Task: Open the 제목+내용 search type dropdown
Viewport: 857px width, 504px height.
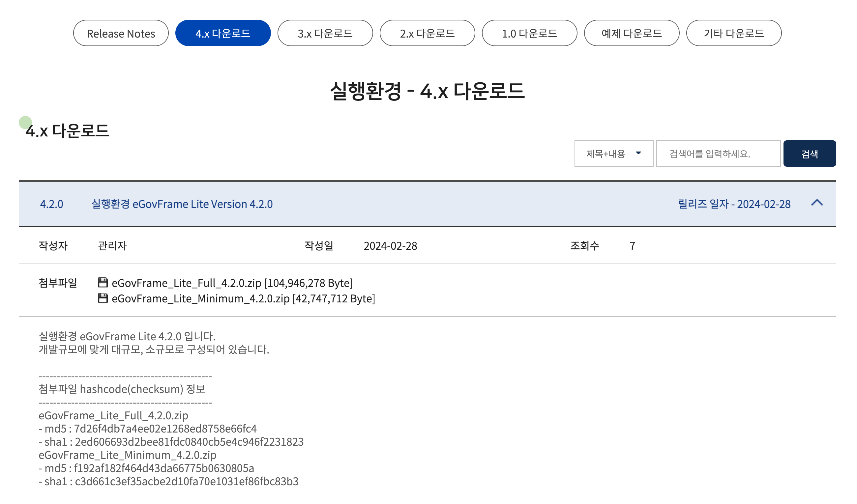Action: point(606,154)
